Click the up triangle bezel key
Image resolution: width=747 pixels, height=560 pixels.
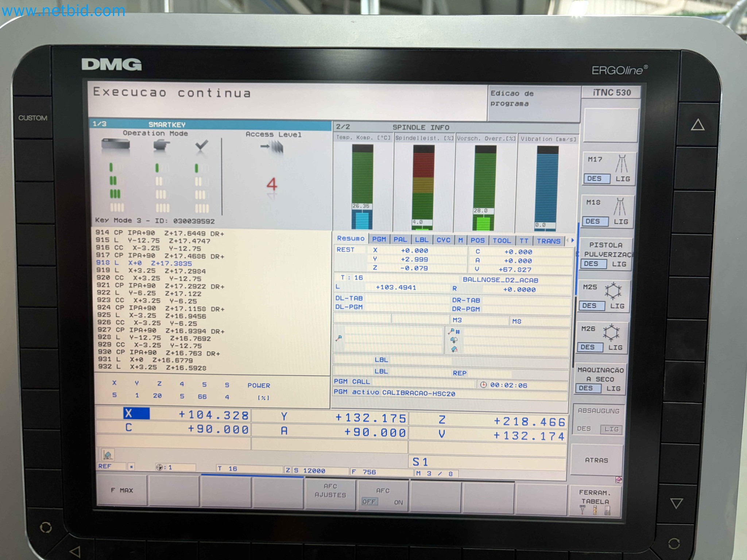pos(697,125)
